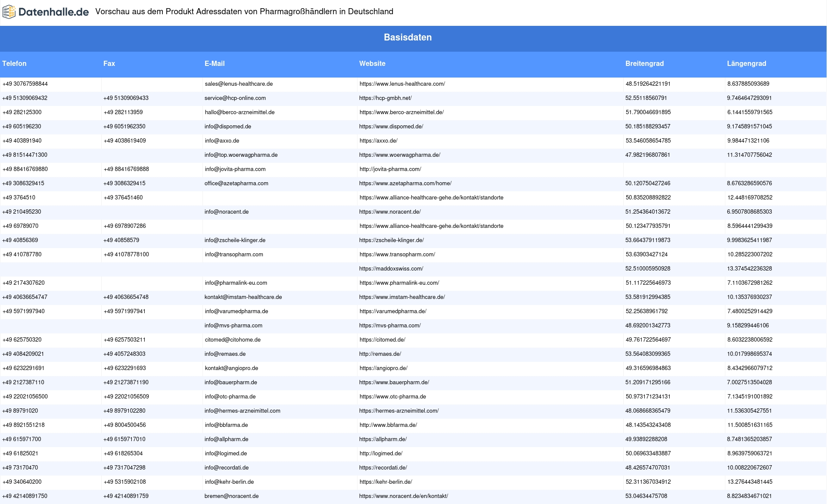827x504 pixels.
Task: Click website https://citomed.de/
Action: (x=382, y=340)
